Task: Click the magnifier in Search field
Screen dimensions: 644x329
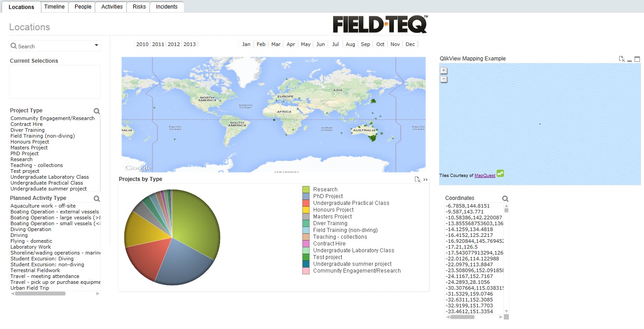Action: coord(14,46)
